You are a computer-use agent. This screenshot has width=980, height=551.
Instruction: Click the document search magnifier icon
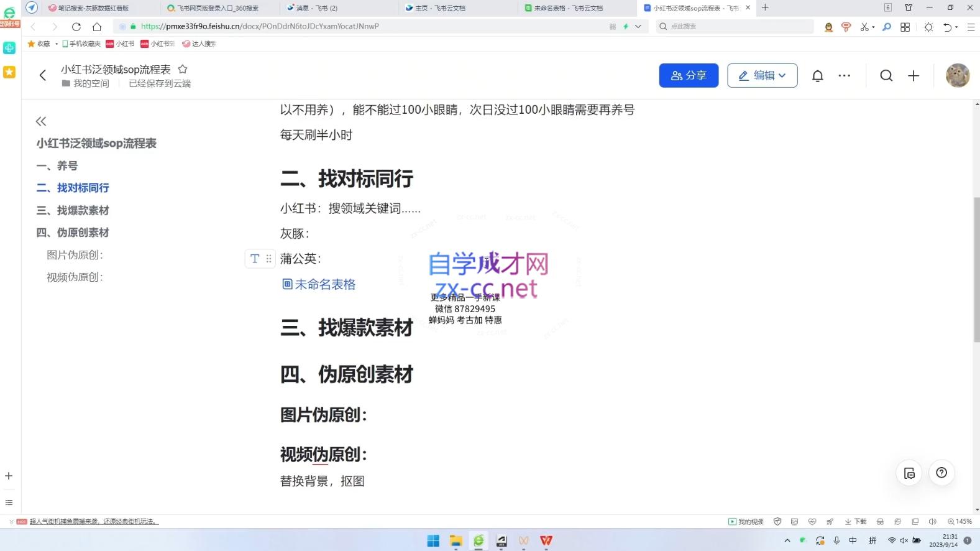pos(886,76)
